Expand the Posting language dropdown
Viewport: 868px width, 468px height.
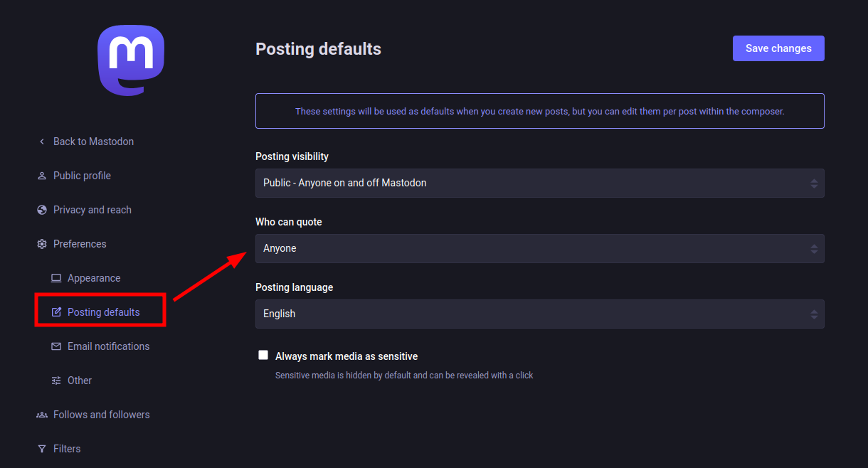click(x=539, y=314)
